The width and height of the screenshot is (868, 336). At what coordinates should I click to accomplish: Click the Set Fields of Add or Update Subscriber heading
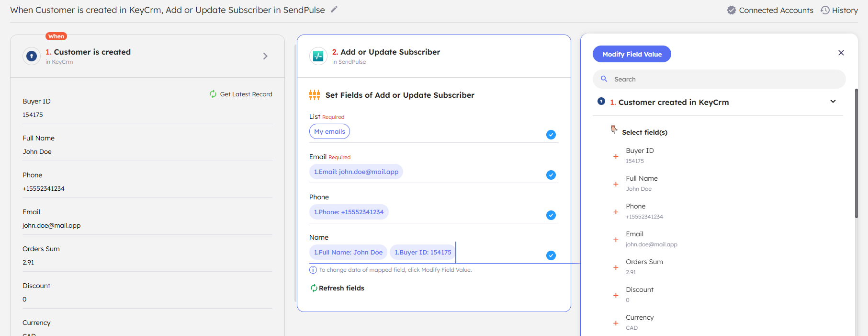pos(400,95)
